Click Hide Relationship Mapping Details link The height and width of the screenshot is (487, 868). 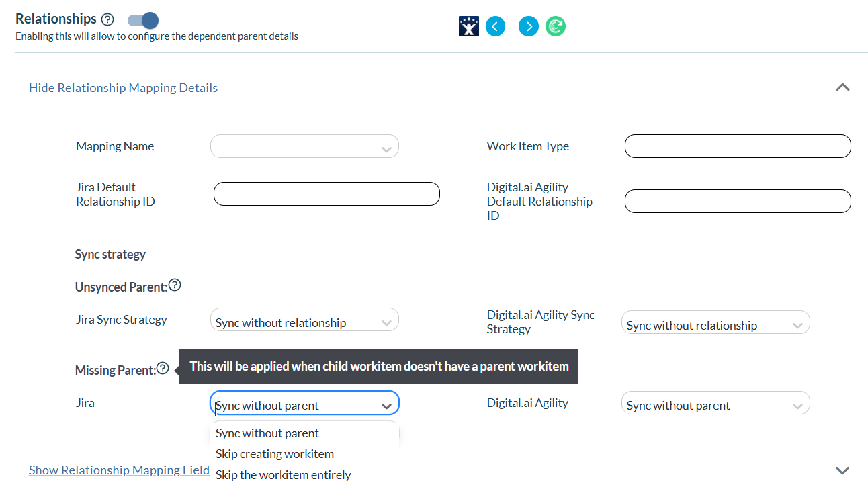123,88
